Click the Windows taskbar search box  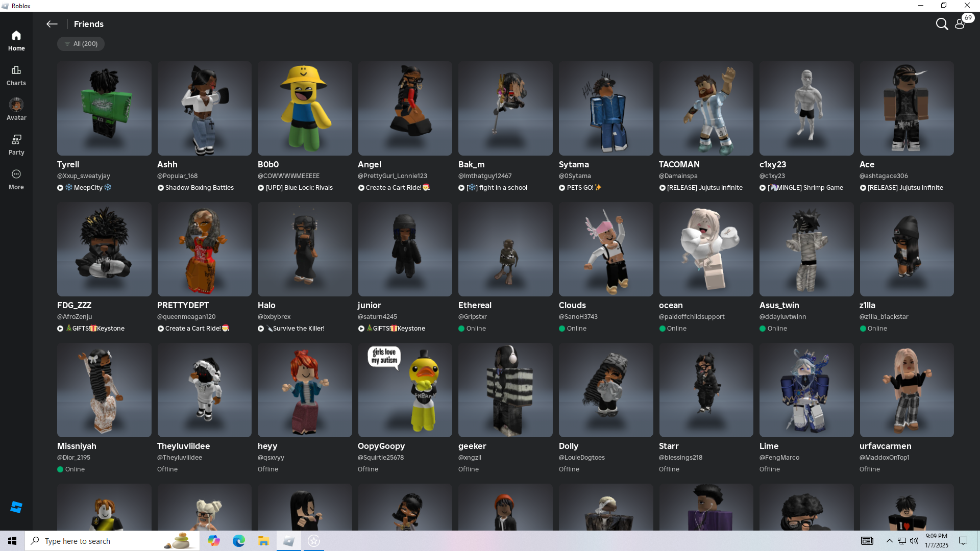pos(112,541)
